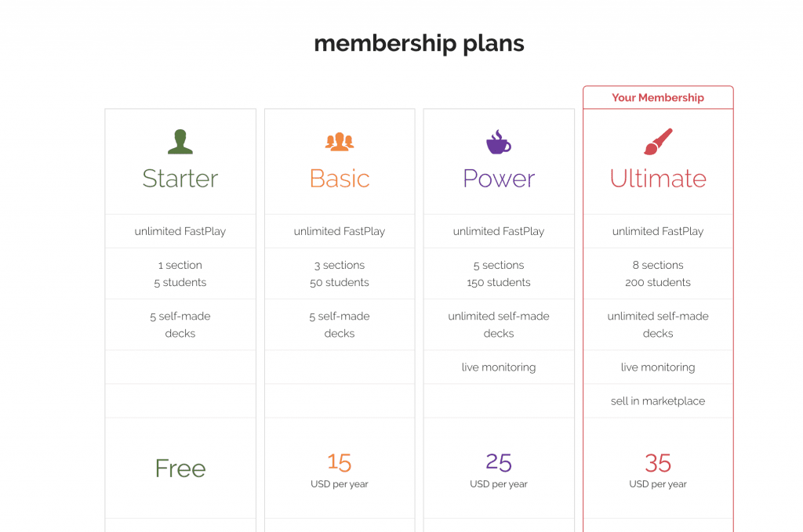Click unlimited FastPlay in Starter column

coord(180,231)
